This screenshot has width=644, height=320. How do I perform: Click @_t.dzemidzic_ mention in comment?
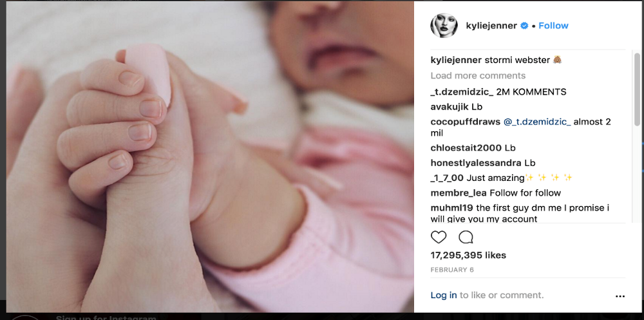(x=537, y=122)
